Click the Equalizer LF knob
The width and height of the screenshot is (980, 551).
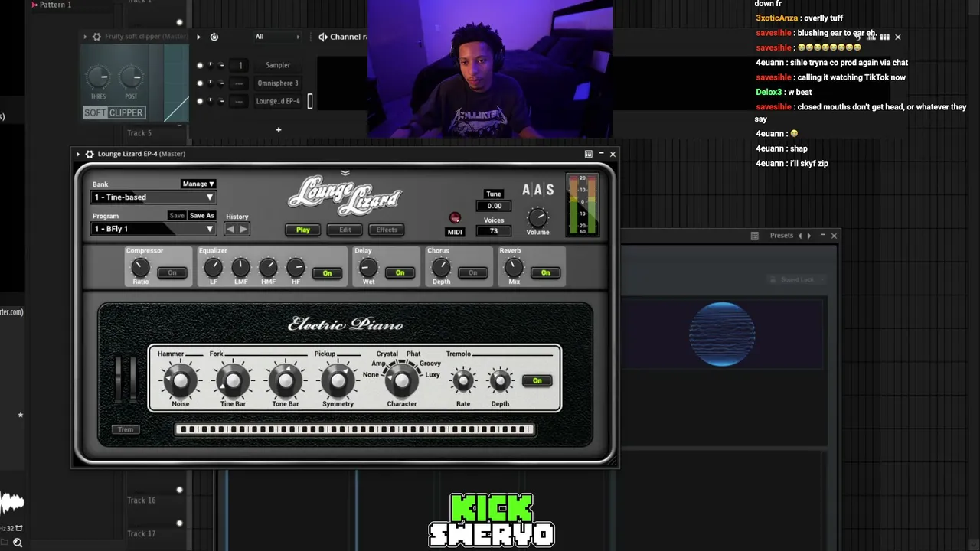[x=213, y=267]
